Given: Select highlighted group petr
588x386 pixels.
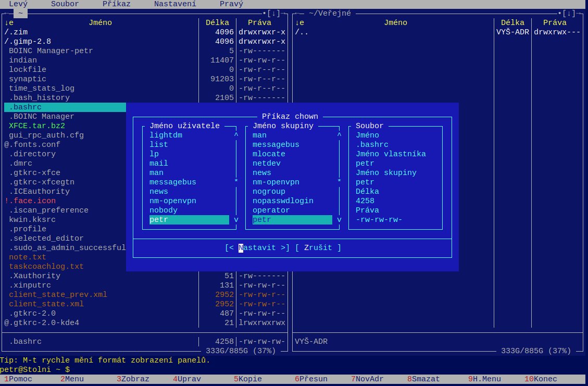Looking at the screenshot, I should [x=292, y=219].
